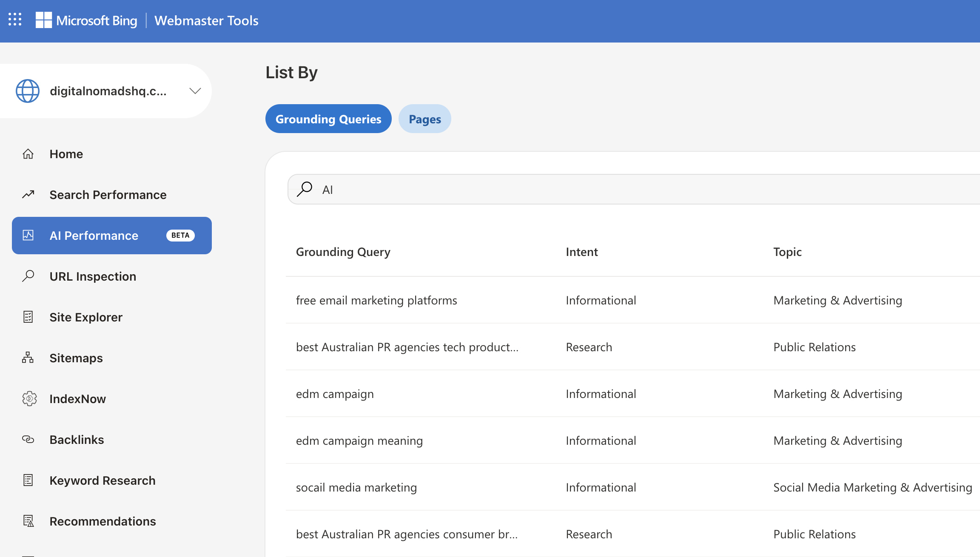Viewport: 980px width, 557px height.
Task: Click the search magnifier icon in filter box
Action: tap(305, 189)
